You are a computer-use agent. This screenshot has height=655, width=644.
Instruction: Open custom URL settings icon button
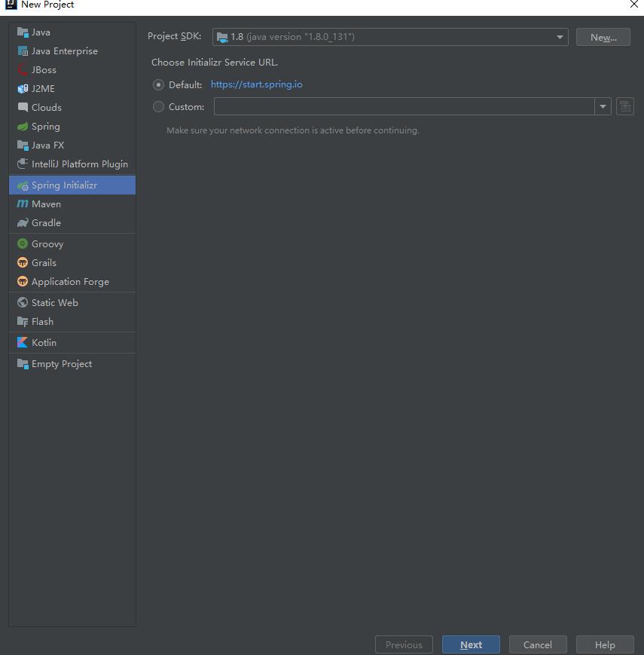(x=624, y=106)
